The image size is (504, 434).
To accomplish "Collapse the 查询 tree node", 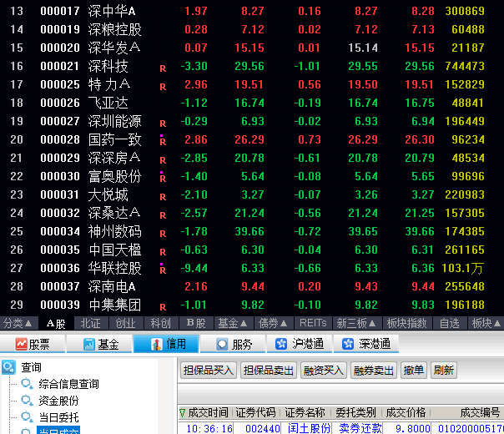I will 31,366.
